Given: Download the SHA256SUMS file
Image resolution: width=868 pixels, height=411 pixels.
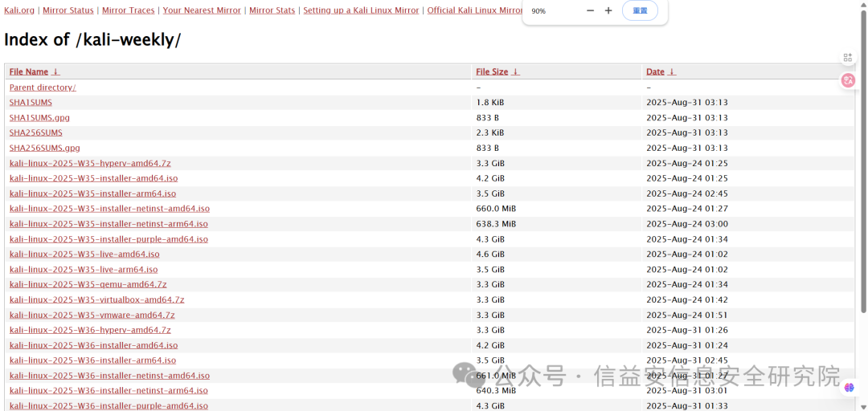Looking at the screenshot, I should pos(36,132).
